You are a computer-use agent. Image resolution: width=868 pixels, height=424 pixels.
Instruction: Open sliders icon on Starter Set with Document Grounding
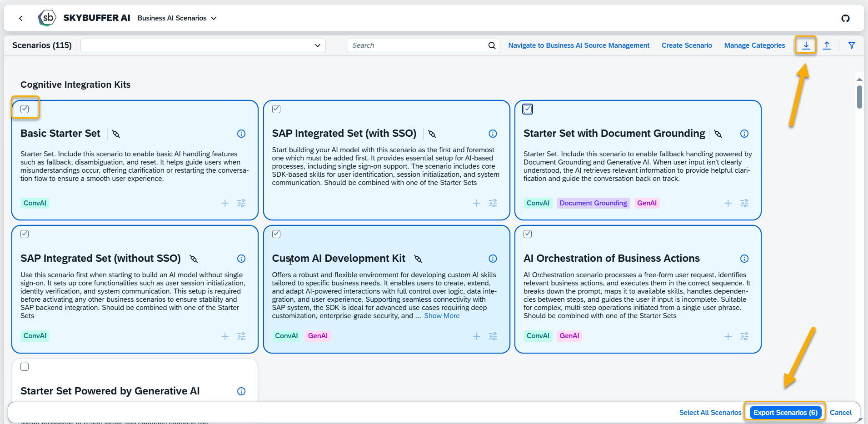(744, 203)
